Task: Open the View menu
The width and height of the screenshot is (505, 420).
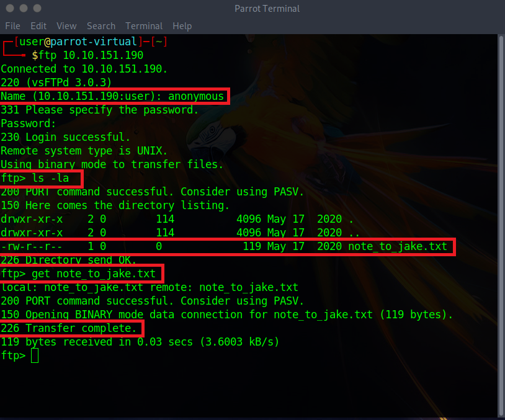Action: click(x=66, y=26)
